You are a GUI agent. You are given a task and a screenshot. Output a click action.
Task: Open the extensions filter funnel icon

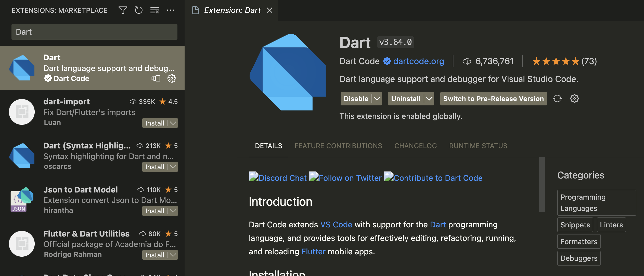pyautogui.click(x=123, y=10)
